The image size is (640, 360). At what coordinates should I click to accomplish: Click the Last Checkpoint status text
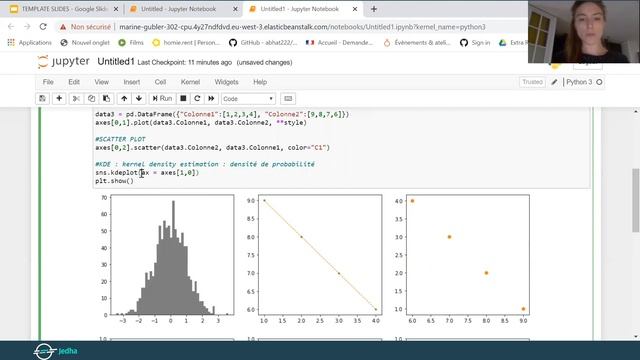[184, 62]
